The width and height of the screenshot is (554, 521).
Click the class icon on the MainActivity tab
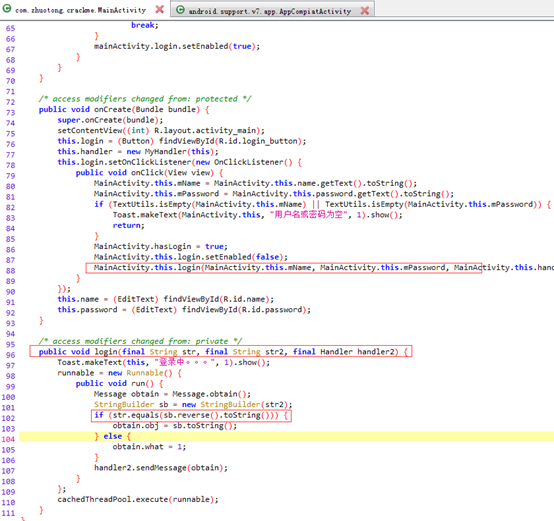[7, 8]
